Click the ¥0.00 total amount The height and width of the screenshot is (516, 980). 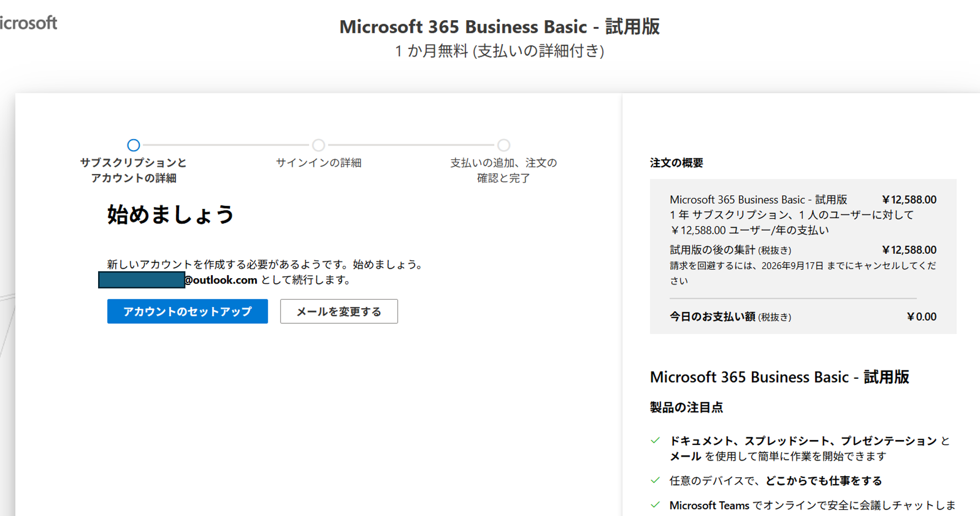click(x=922, y=317)
